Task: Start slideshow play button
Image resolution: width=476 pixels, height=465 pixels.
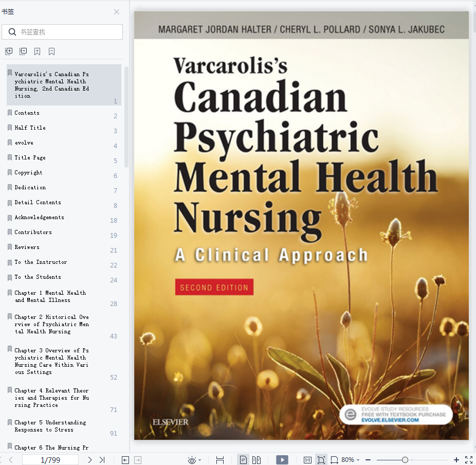Action: click(282, 460)
